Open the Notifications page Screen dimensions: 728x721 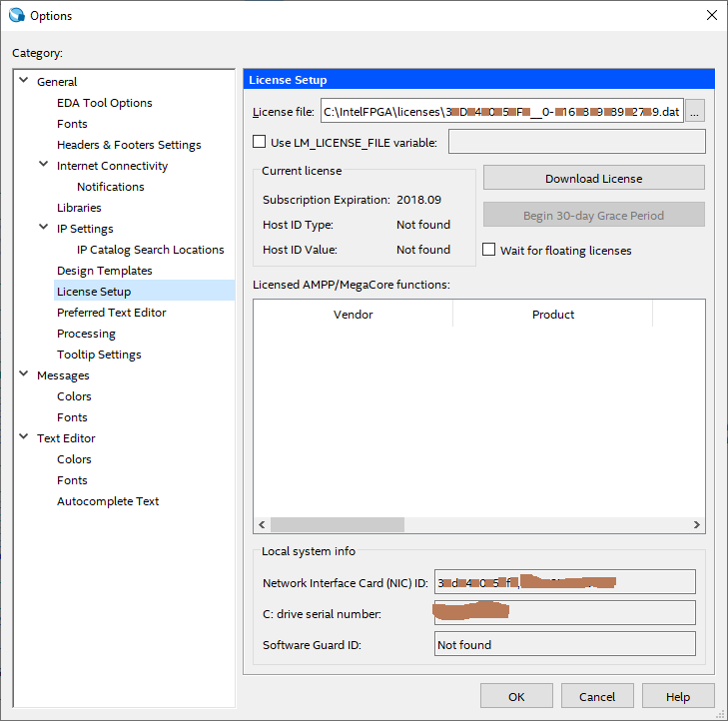(111, 187)
